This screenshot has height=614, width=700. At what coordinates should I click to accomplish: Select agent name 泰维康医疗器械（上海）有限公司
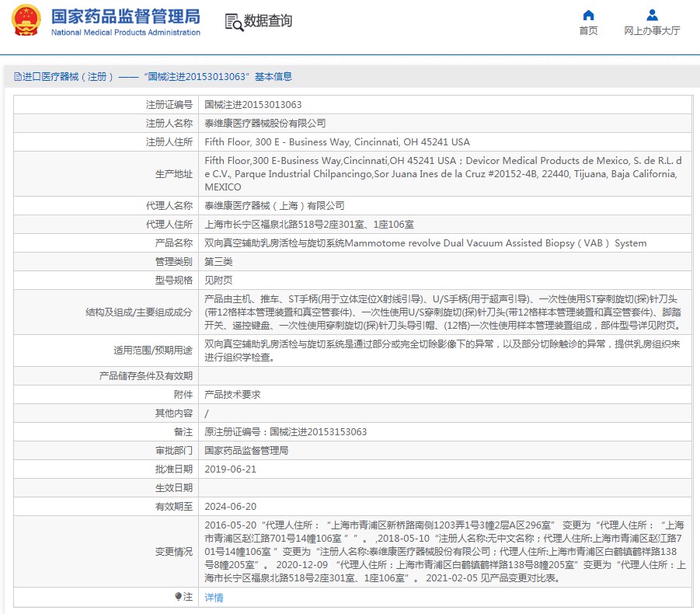click(x=274, y=206)
